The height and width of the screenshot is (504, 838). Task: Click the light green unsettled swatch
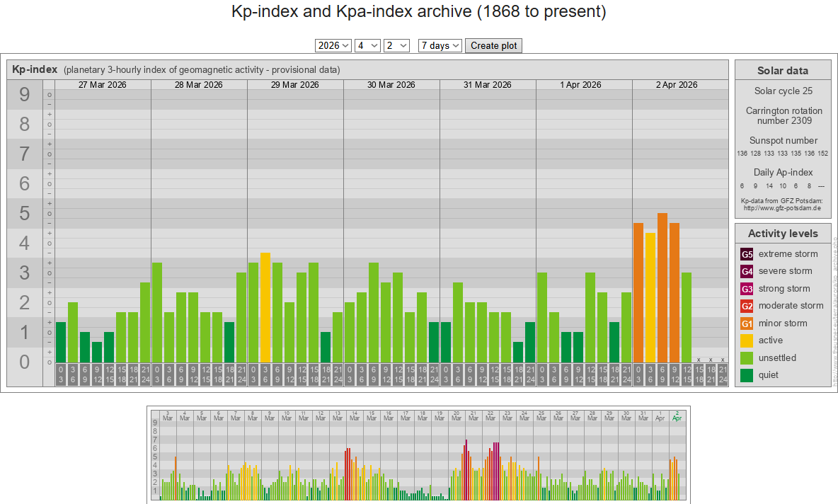point(747,358)
